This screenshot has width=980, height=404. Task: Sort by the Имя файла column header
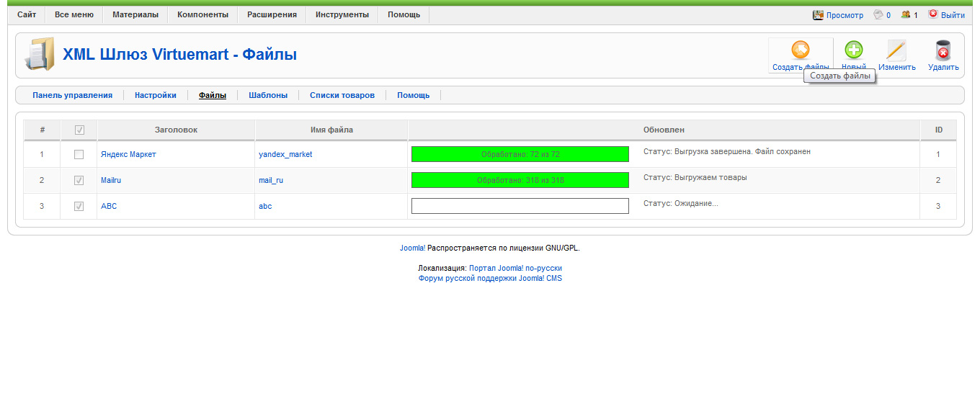[331, 130]
